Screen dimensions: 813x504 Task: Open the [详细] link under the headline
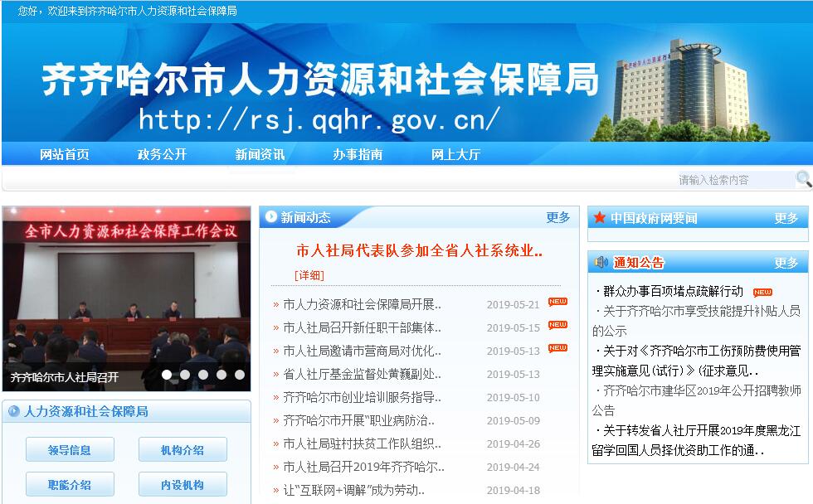(309, 275)
